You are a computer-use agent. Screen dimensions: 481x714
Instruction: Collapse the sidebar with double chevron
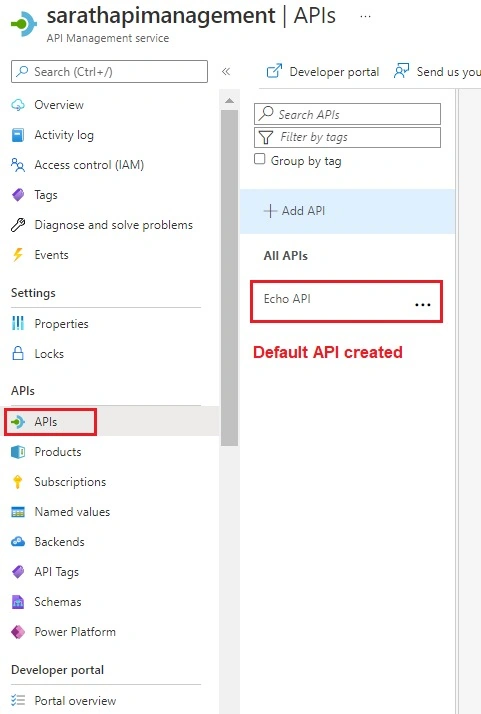pos(226,71)
